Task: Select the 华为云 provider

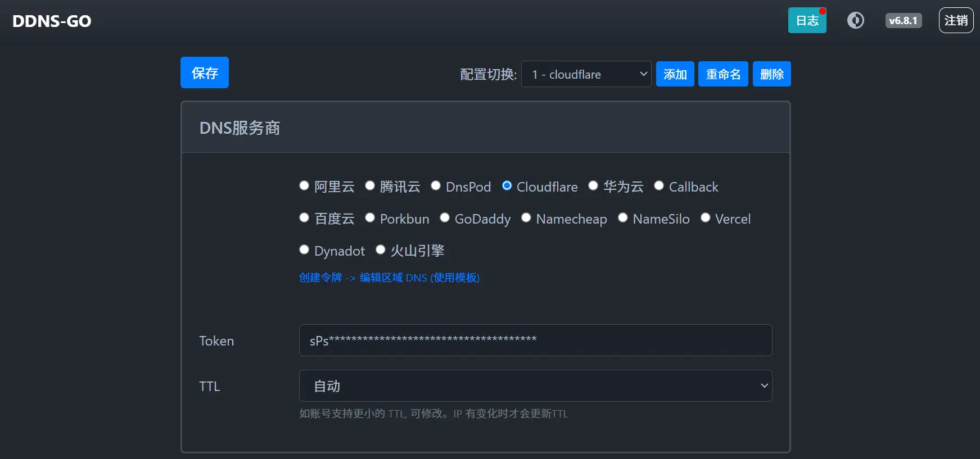Action: [x=593, y=185]
